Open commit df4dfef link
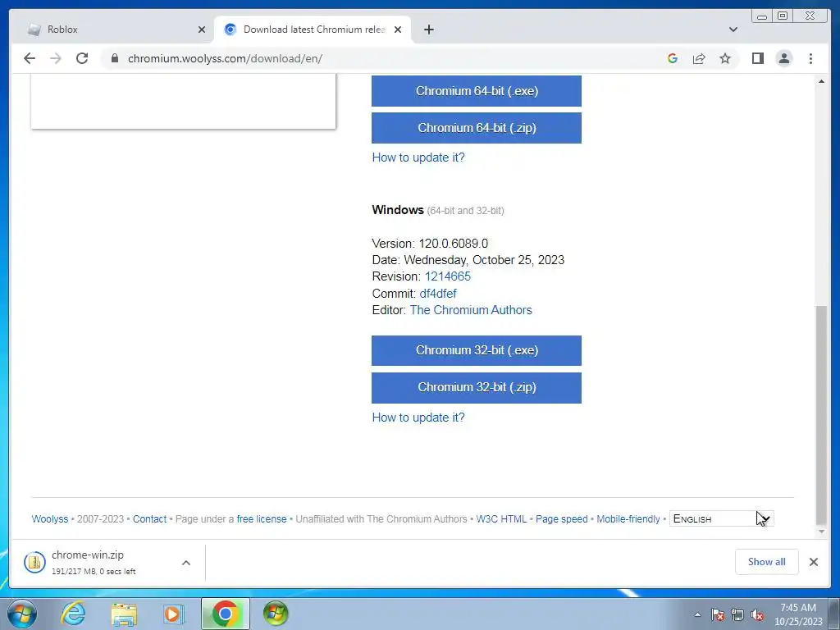 pos(438,294)
